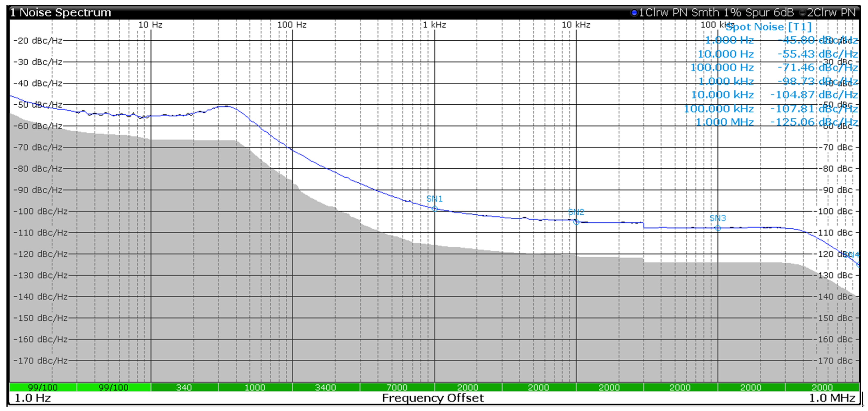Viewport: 868px width, 411px height.
Task: Click the SN1 spot noise marker
Action: coord(434,209)
